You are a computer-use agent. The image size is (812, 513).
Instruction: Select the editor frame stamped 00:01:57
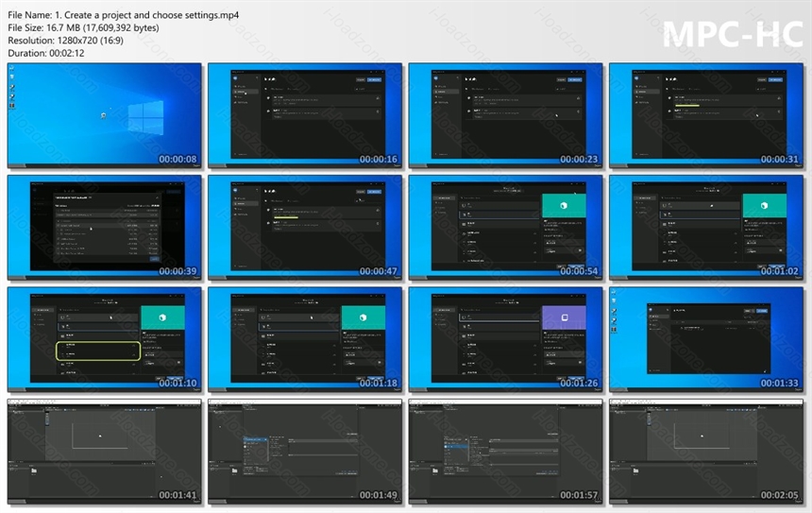pyautogui.click(x=505, y=452)
